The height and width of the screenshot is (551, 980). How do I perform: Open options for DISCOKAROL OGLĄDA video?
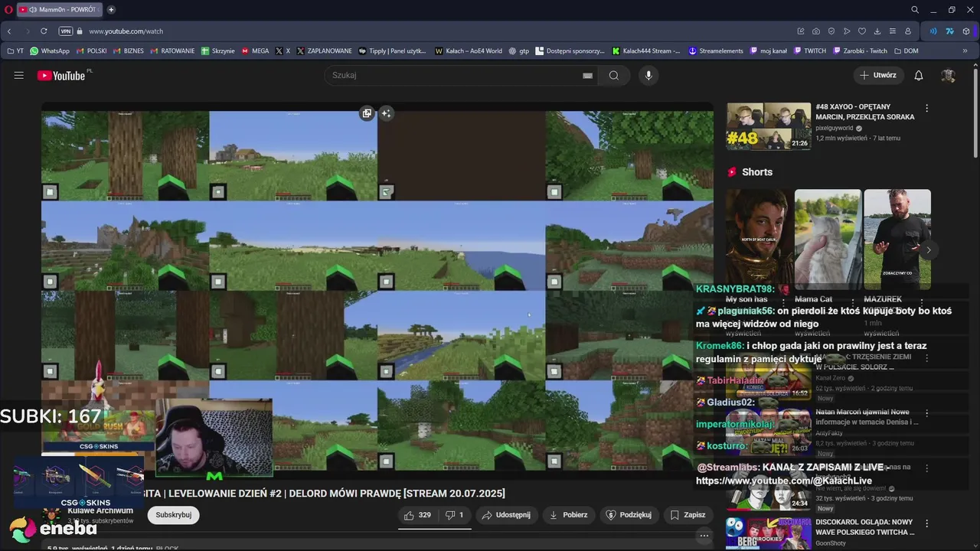[926, 523]
